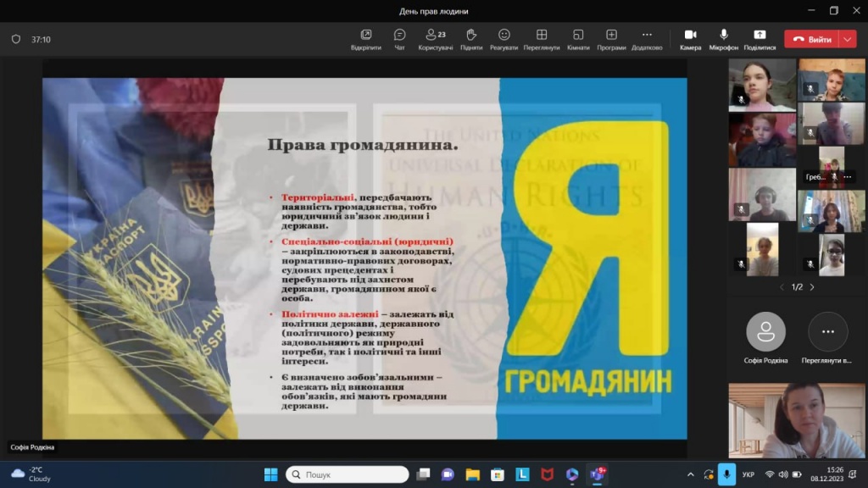
Task: Pop out the shared content with Відкріпити
Action: pyautogui.click(x=366, y=39)
